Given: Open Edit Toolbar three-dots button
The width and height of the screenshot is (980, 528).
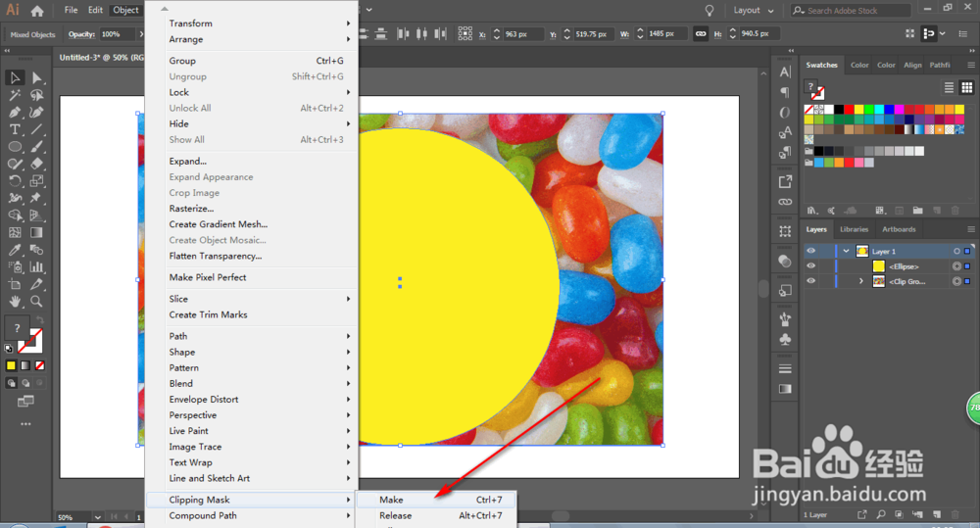Looking at the screenshot, I should [x=25, y=424].
